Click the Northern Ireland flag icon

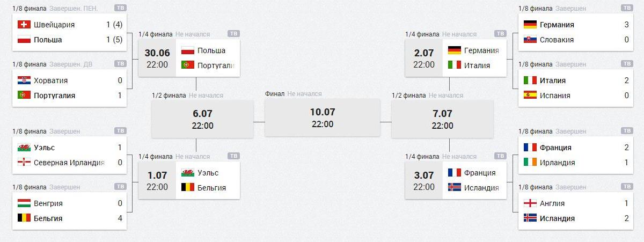click(24, 162)
